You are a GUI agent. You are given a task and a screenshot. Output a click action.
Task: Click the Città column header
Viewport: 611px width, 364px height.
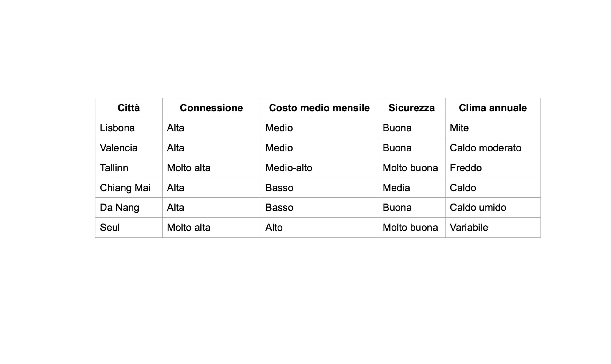tap(129, 108)
